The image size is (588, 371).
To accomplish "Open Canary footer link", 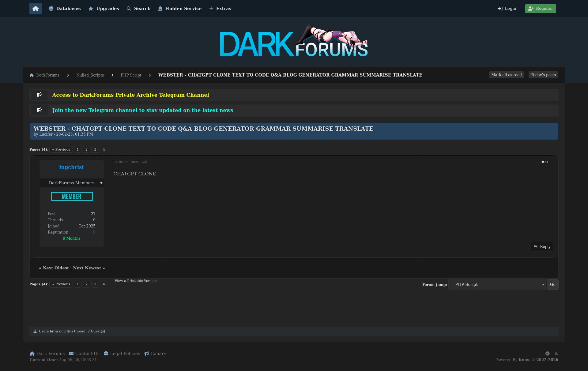I will (x=155, y=354).
